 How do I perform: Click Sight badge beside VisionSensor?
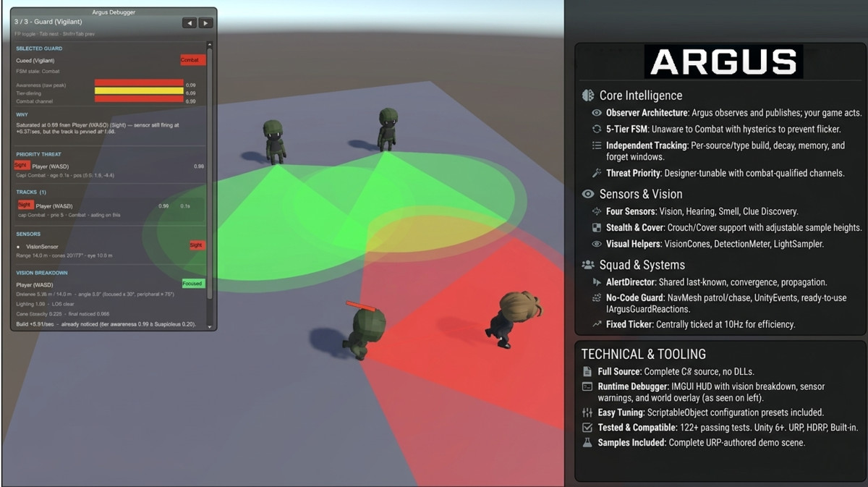(197, 246)
